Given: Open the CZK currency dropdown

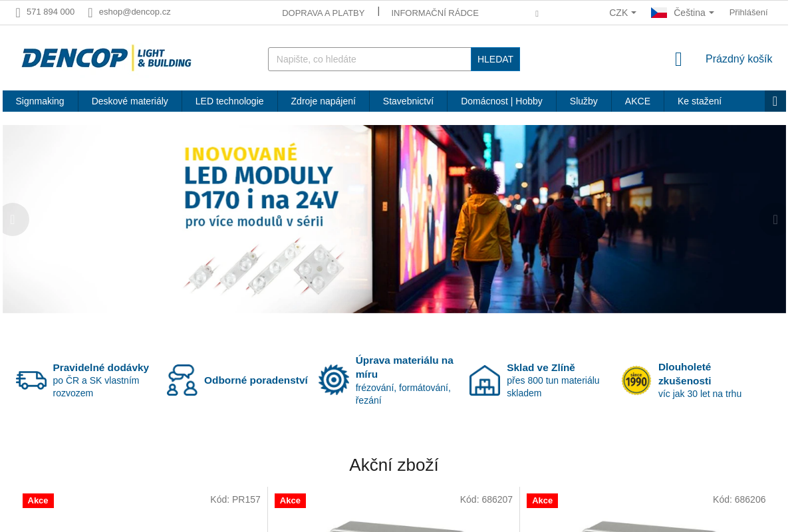Looking at the screenshot, I should [622, 13].
